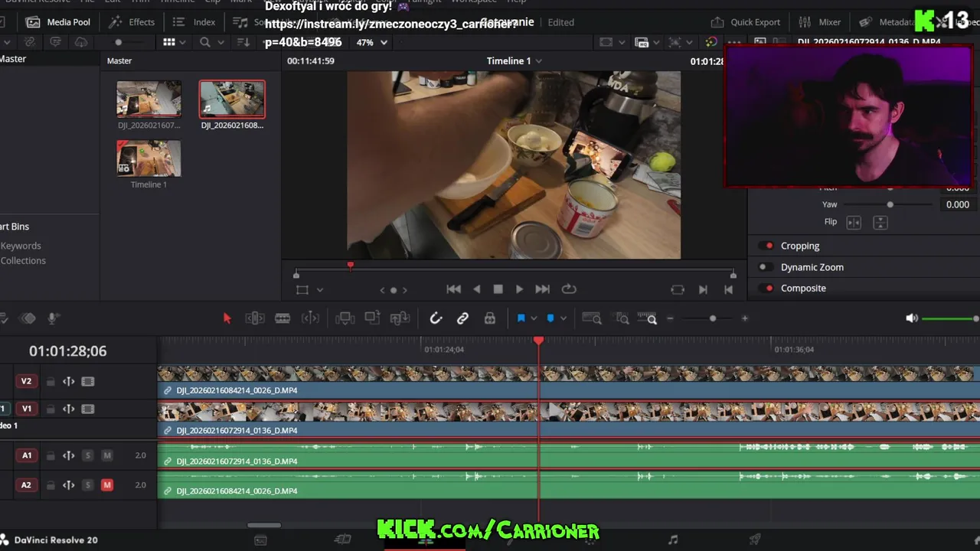
Task: Click the Custom Zoom icon
Action: (648, 318)
